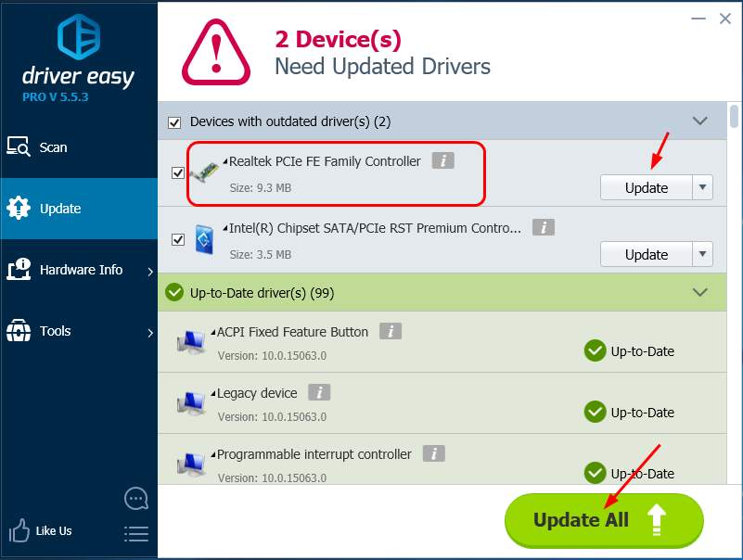743x560 pixels.
Task: Show info for Programmable interrupt controller
Action: 433,453
